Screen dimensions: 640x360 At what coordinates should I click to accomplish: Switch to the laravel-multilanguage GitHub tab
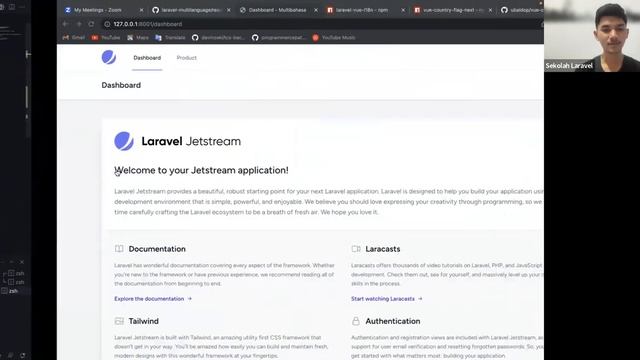pyautogui.click(x=191, y=10)
